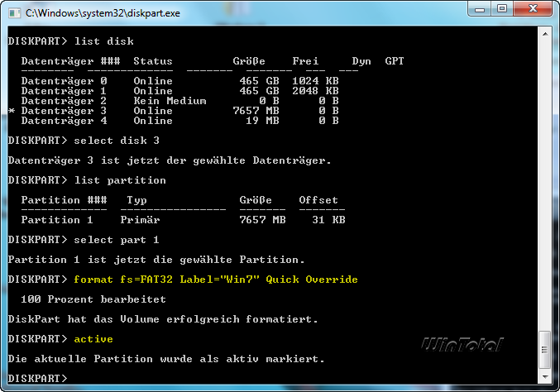Minimize the diskpart.exe window

pos(479,9)
